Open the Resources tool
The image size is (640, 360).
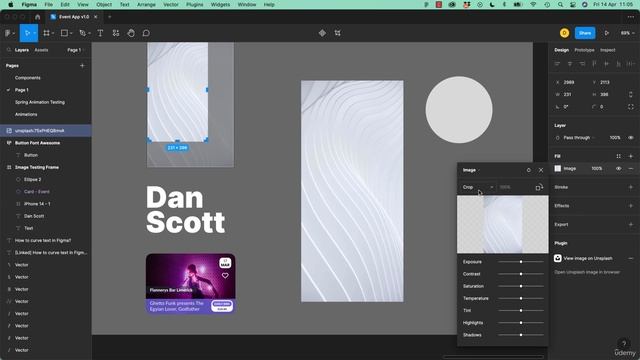pyautogui.click(x=116, y=33)
